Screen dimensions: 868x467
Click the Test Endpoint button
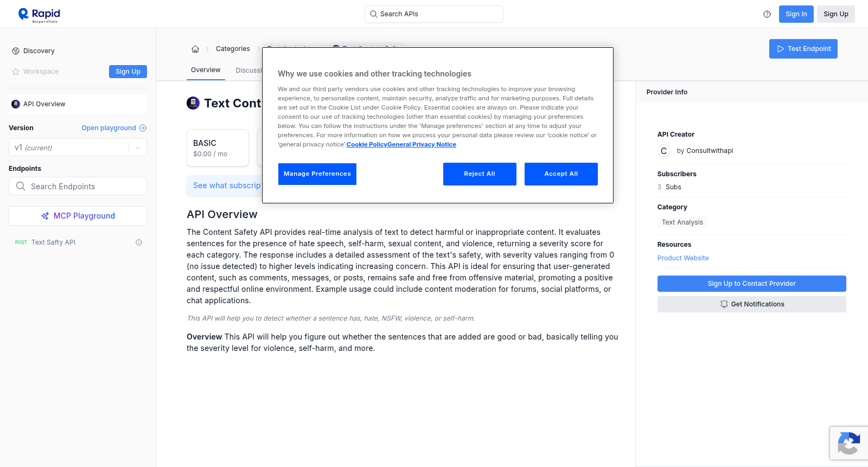[x=803, y=49]
